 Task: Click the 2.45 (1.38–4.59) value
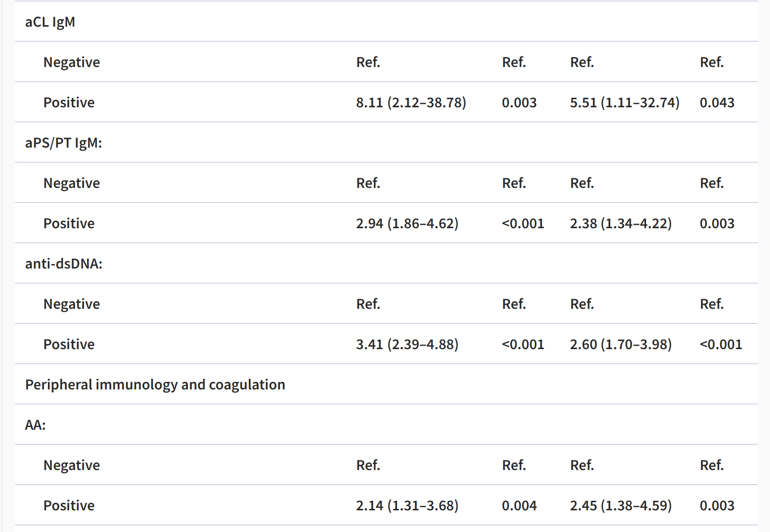coord(620,506)
